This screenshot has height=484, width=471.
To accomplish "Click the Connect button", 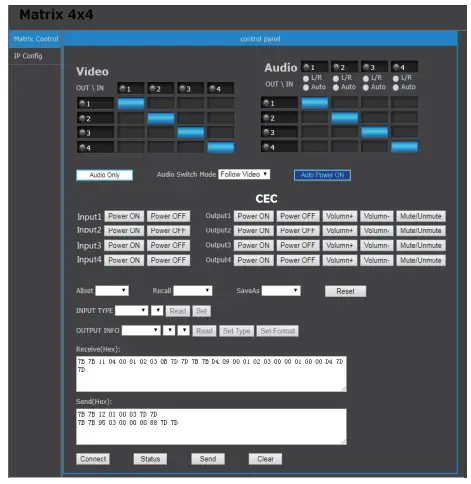I will (x=93, y=459).
